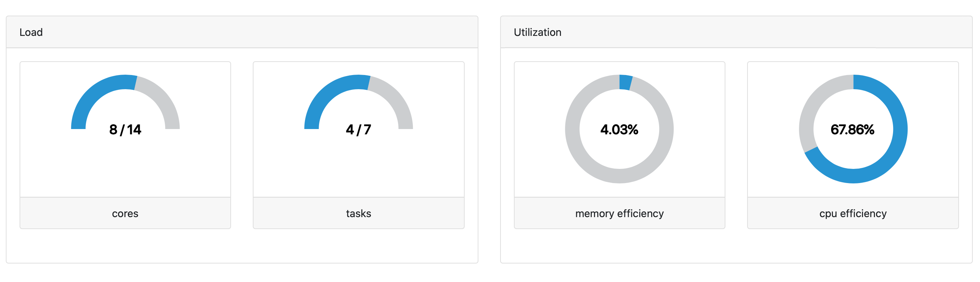This screenshot has height=282, width=980.
Task: Click the Load panel title
Action: click(31, 32)
